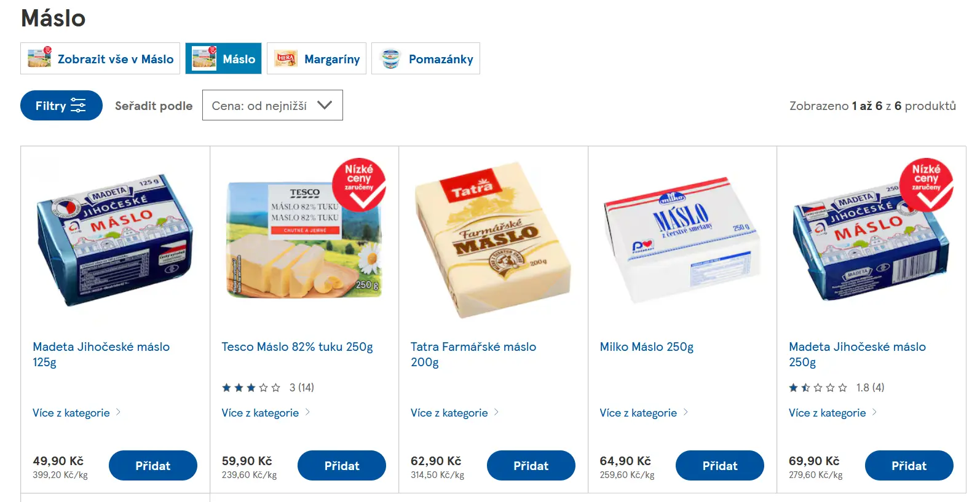Viewport: 980px width, 502px height.
Task: Open the sort dropdown Cena: od nejnižší
Action: pyautogui.click(x=272, y=106)
